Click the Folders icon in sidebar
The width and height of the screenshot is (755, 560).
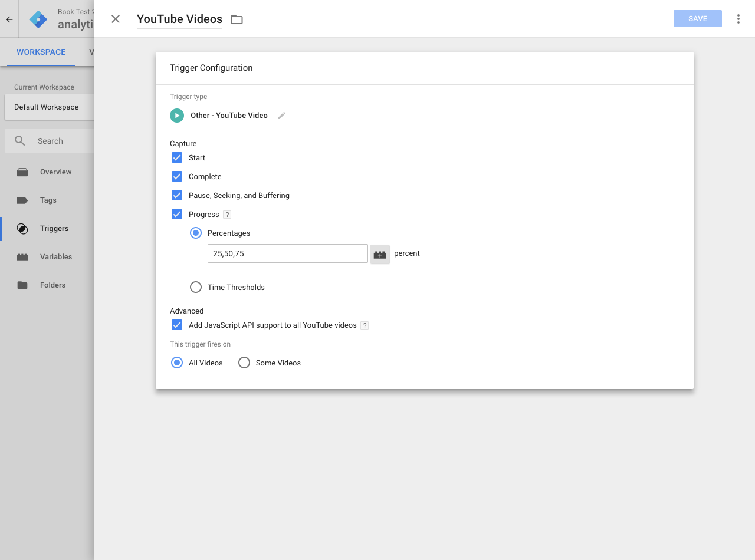(22, 285)
